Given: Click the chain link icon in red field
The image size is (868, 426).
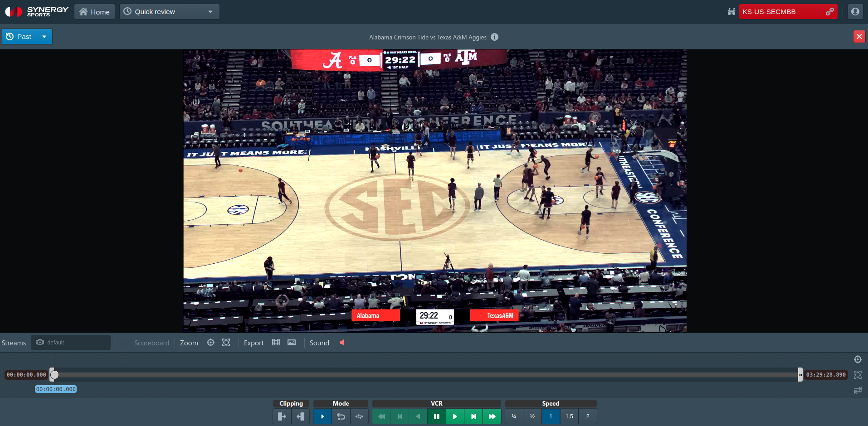Looking at the screenshot, I should point(829,12).
